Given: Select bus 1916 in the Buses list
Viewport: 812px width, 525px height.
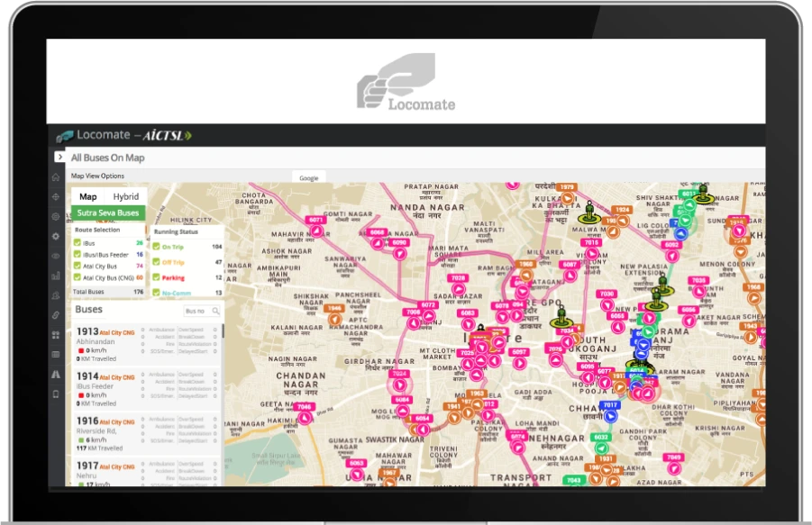Looking at the screenshot, I should coord(147,433).
